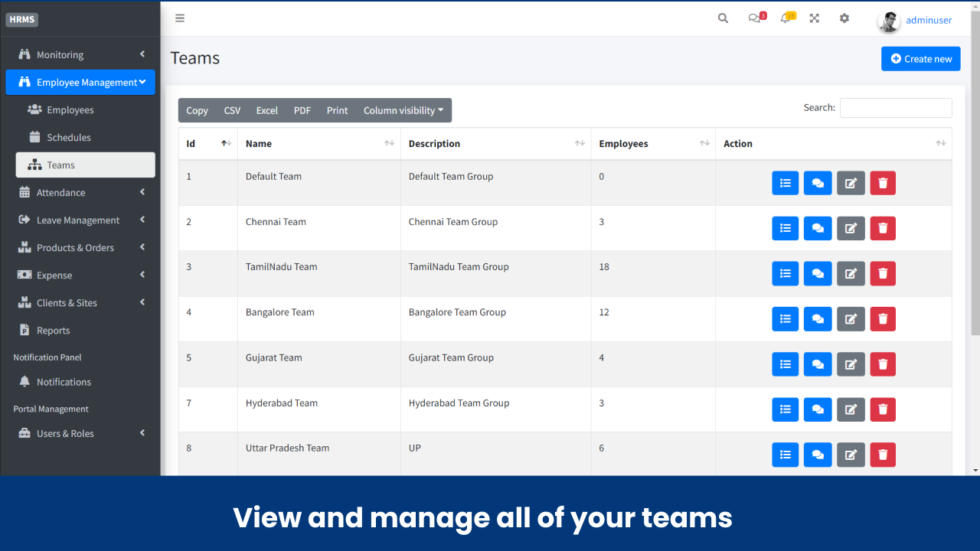Click the search magnifier icon
980x551 pixels.
723,18
